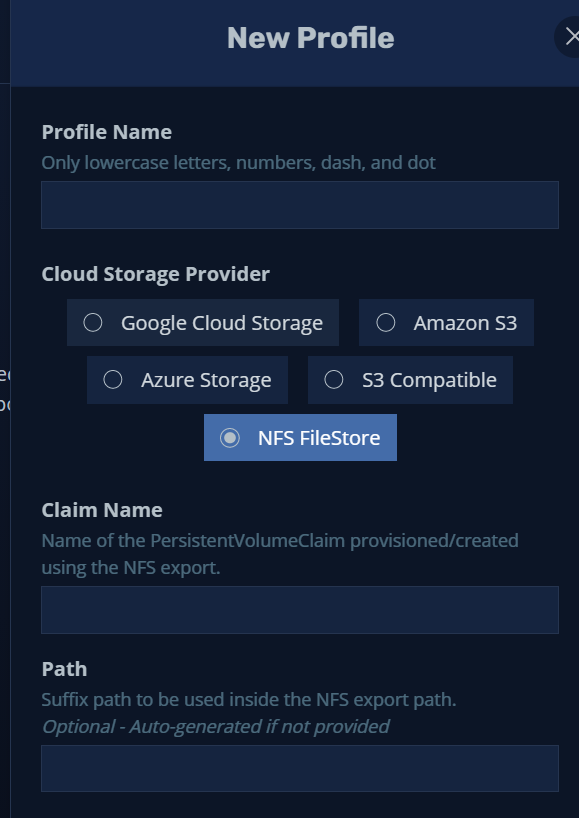Focus the Path input box

(x=300, y=768)
